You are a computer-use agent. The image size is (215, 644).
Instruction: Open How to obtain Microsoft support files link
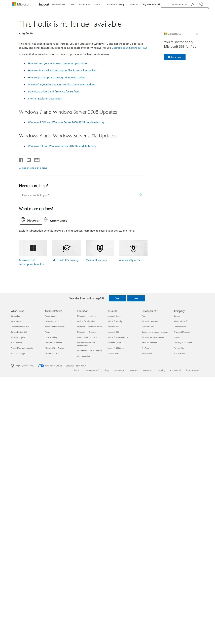(x=62, y=71)
